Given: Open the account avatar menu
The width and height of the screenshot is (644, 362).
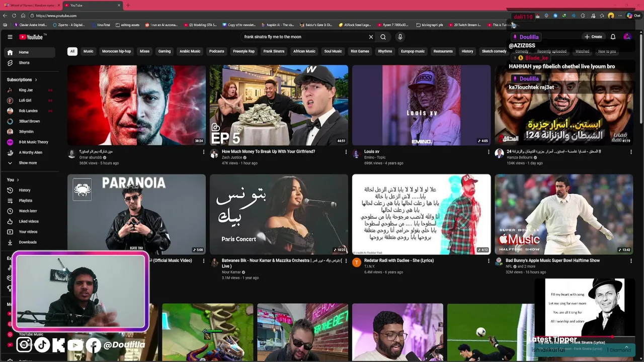Looking at the screenshot, I should click(627, 37).
